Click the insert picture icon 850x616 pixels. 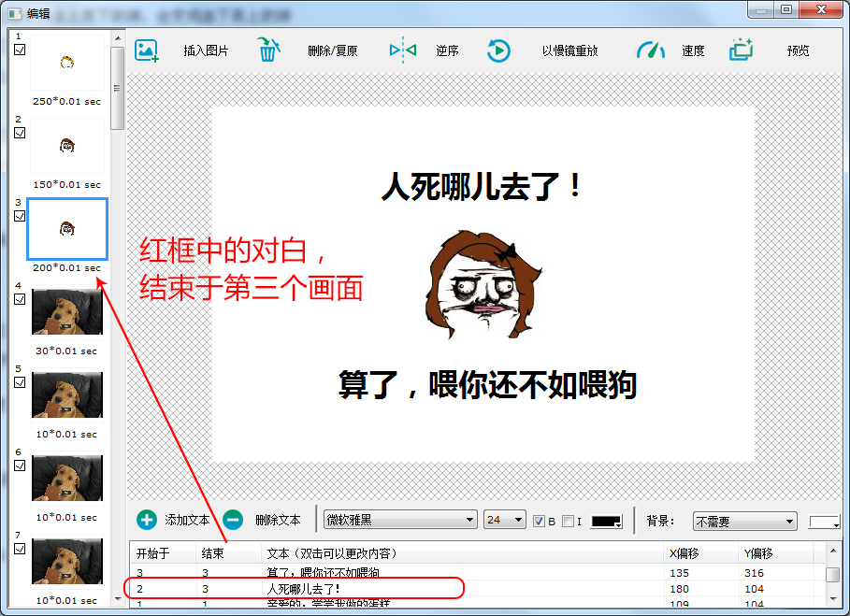click(x=147, y=50)
